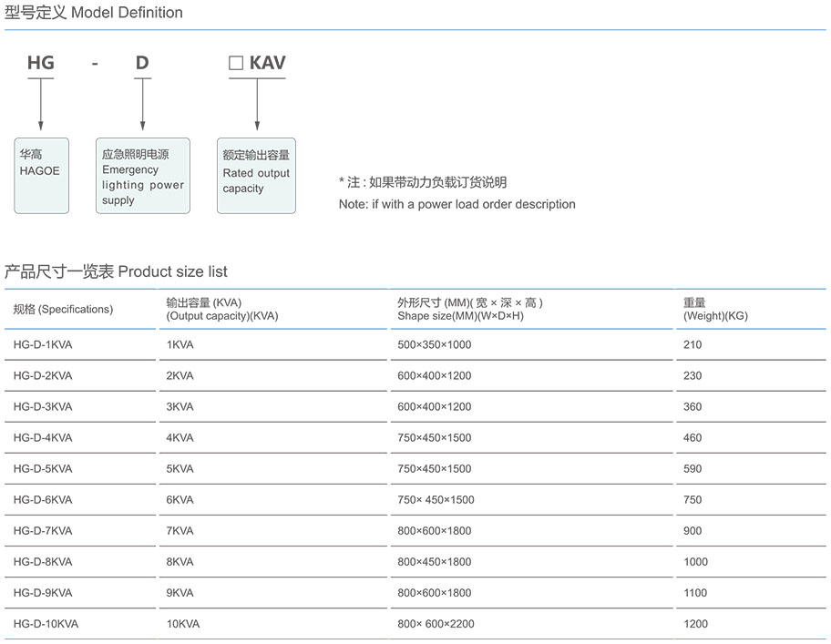Select the 1200 weight value
The height and width of the screenshot is (644, 831).
coord(695,624)
